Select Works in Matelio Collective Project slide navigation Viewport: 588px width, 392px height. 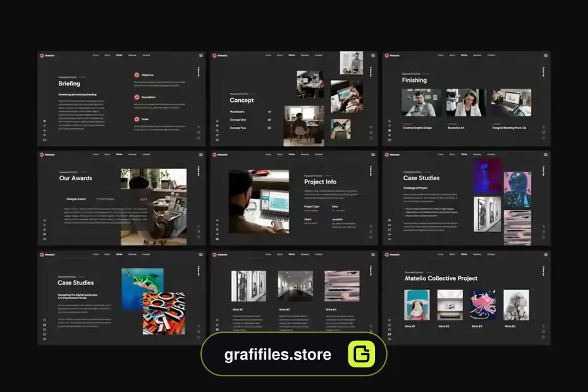click(x=464, y=254)
